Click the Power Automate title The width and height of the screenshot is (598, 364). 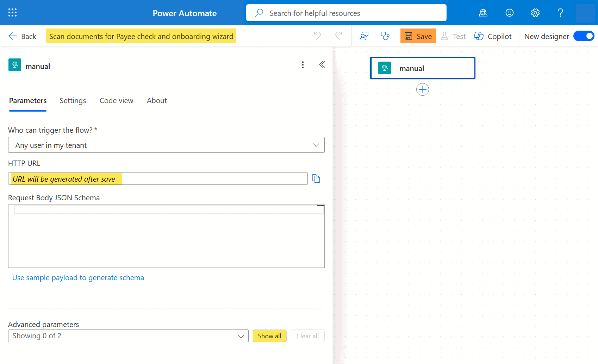(185, 13)
